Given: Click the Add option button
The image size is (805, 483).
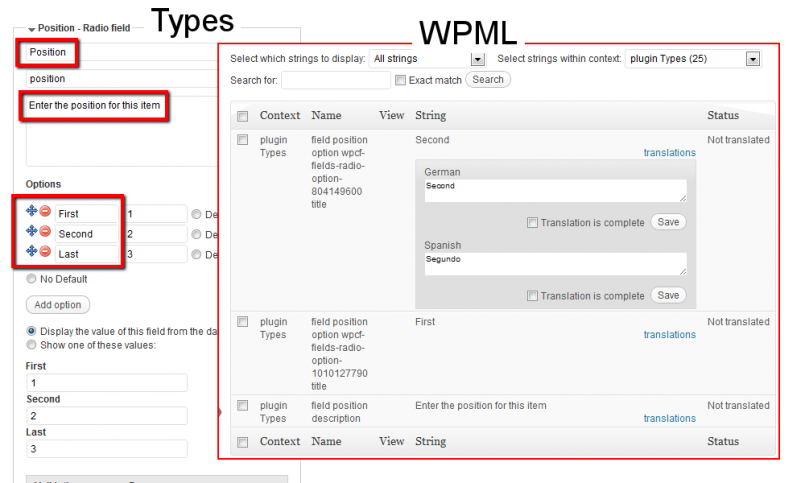Looking at the screenshot, I should (x=58, y=304).
